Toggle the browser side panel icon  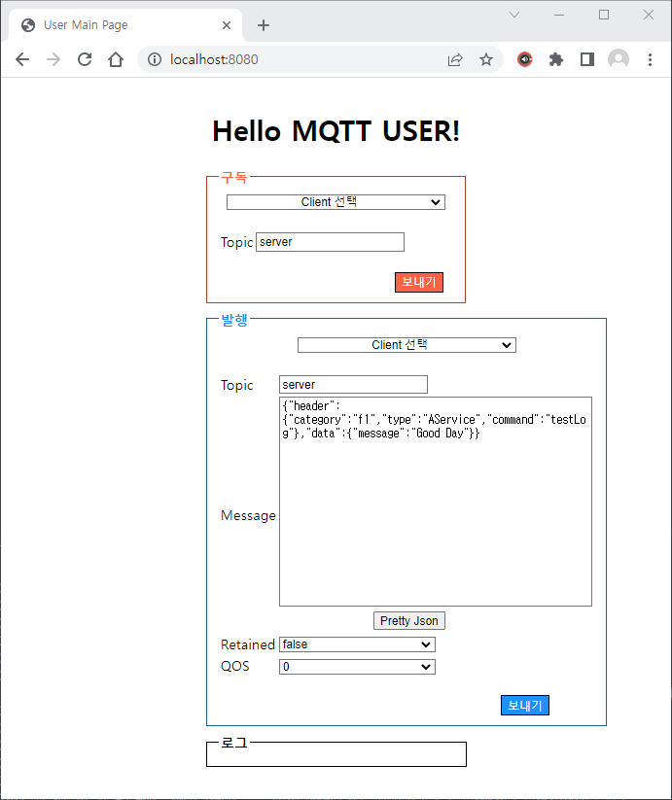[587, 59]
